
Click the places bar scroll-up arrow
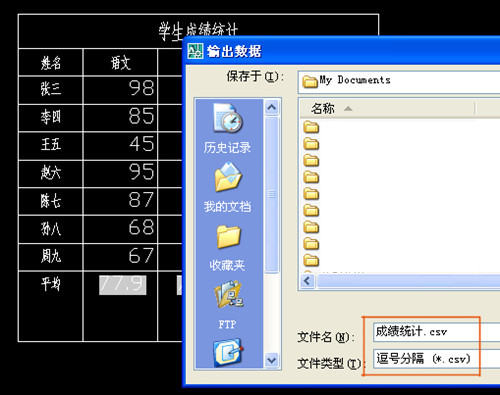click(x=272, y=107)
